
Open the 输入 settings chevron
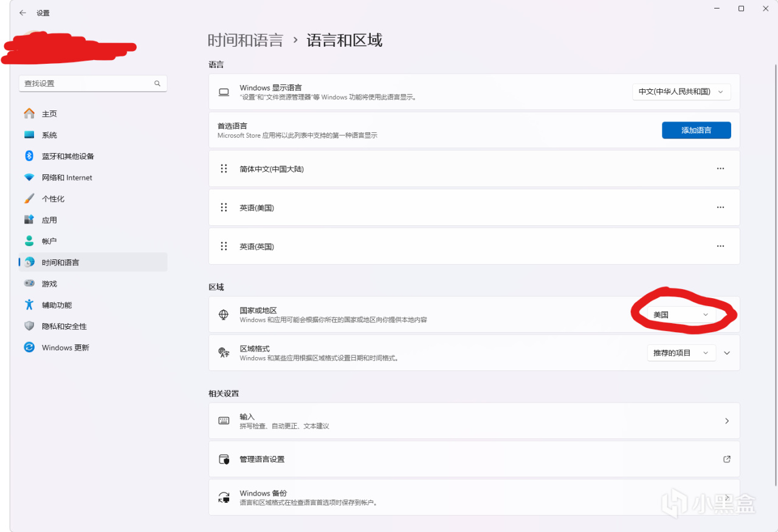[727, 421]
